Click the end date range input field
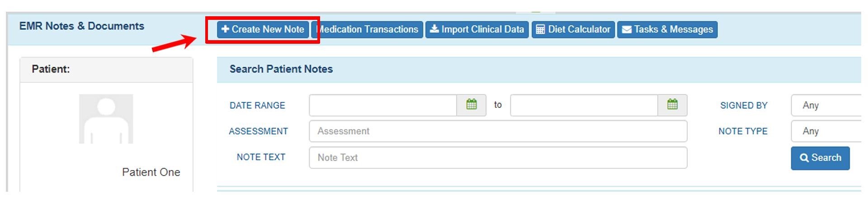 tap(584, 105)
